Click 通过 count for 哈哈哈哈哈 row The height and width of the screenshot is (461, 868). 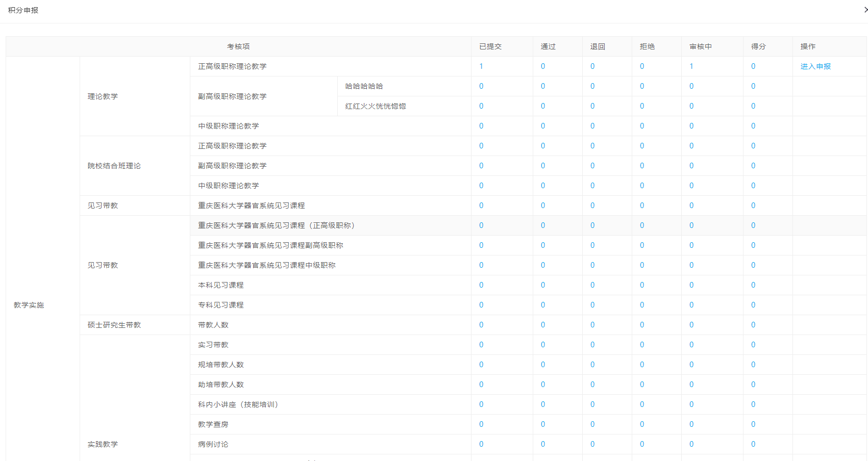click(543, 86)
